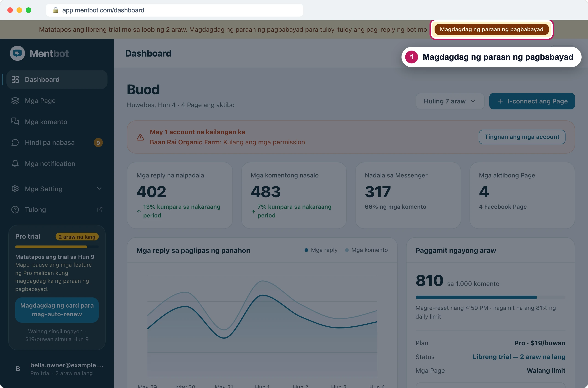Screen dimensions: 588x388
Task: Click the Mga notification bell icon
Action: [x=15, y=164]
